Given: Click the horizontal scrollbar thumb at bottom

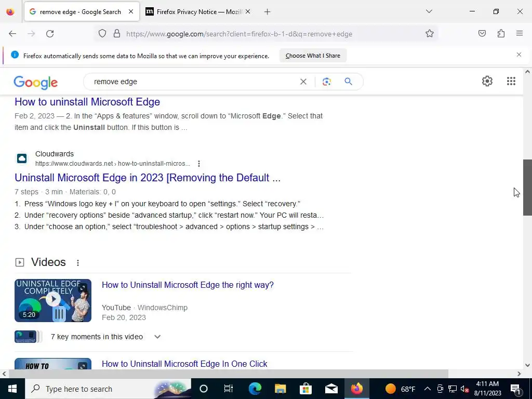Looking at the screenshot, I should click(x=229, y=374).
